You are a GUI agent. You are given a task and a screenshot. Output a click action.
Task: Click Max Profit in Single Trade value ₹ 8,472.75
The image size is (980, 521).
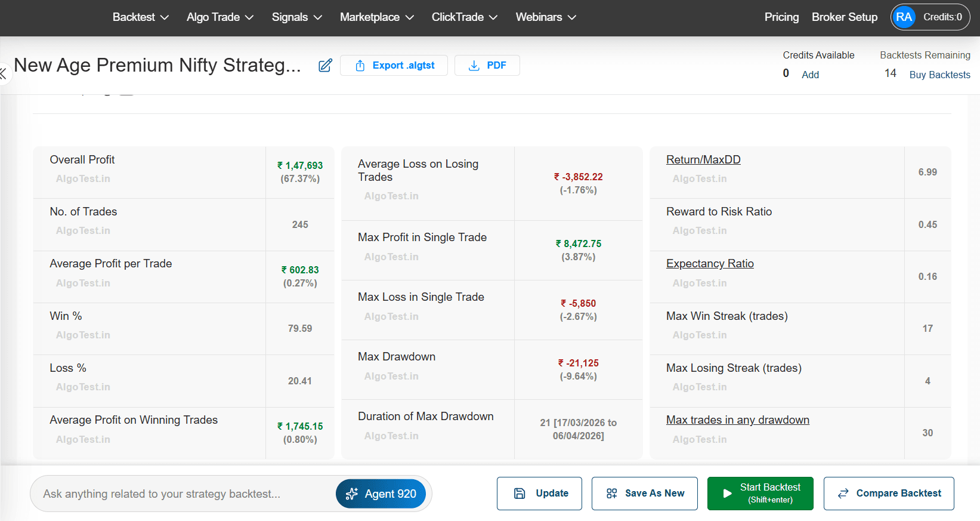pyautogui.click(x=579, y=243)
